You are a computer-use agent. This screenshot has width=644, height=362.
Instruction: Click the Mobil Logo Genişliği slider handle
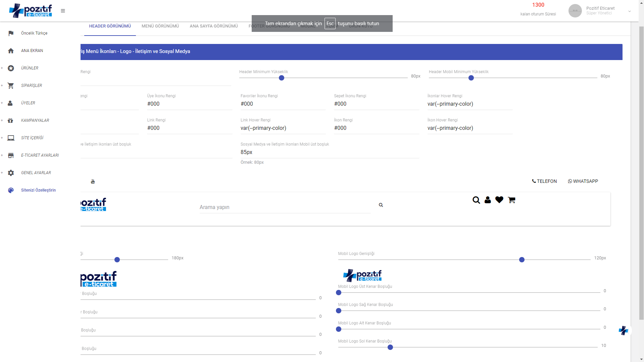[522, 260]
